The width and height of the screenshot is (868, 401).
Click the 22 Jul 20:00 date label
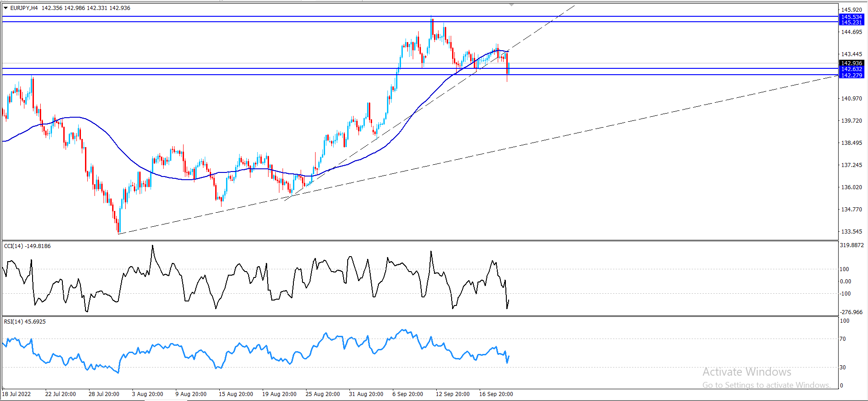pyautogui.click(x=61, y=394)
